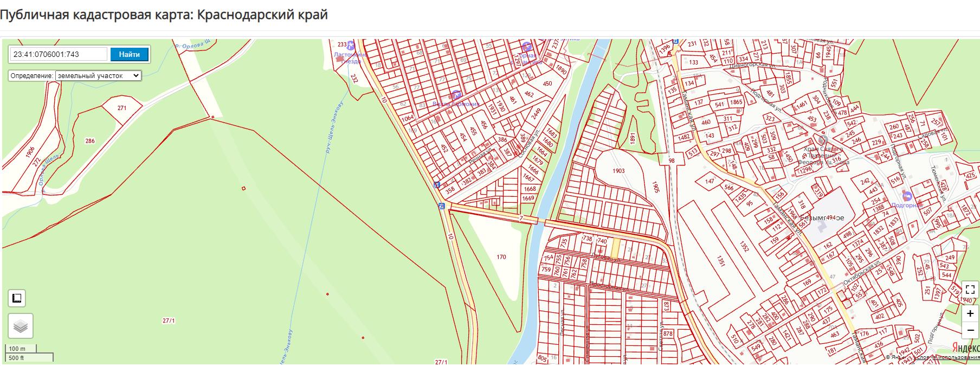Click the bus stop icon at road 7 junction
980x366 pixels.
point(442,206)
